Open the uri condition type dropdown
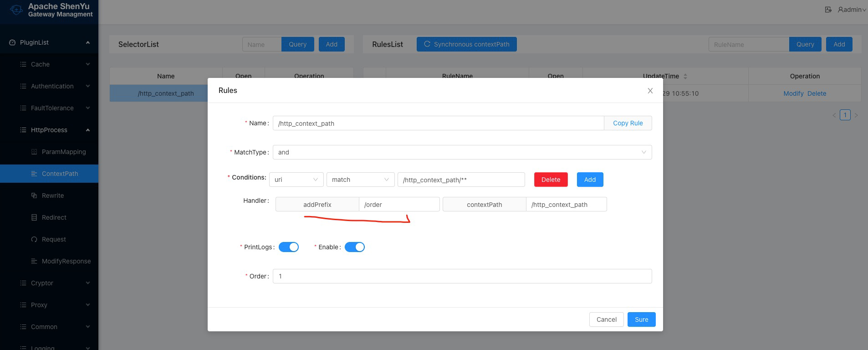The height and width of the screenshot is (350, 868). pos(296,180)
